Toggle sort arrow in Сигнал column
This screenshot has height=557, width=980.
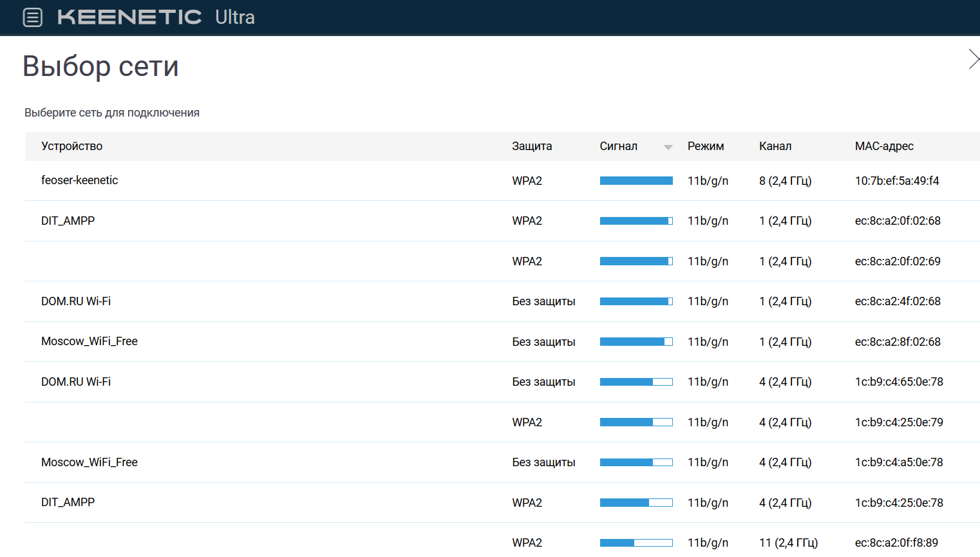click(668, 147)
